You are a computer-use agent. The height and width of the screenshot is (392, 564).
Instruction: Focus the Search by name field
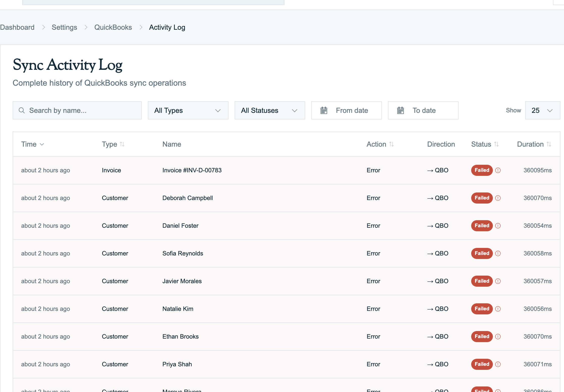[77, 110]
